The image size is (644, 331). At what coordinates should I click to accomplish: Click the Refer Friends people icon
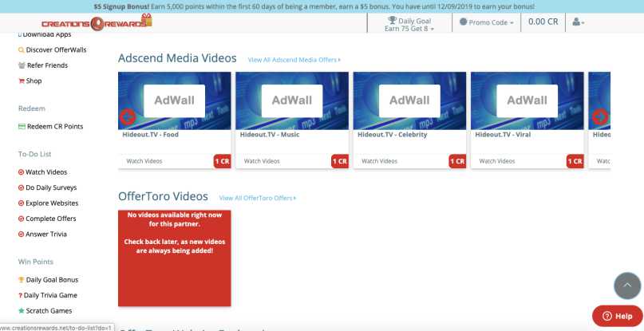click(22, 65)
